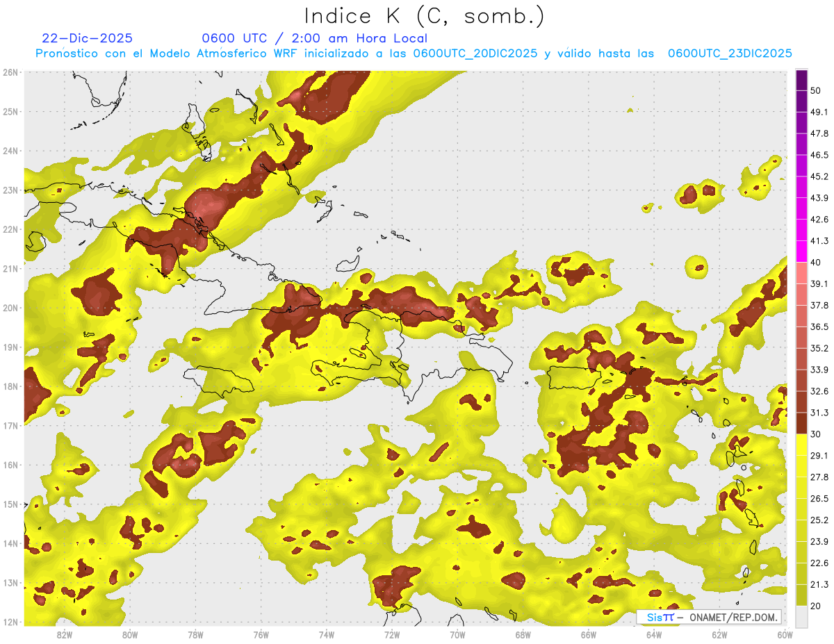Click the '62W' longitude label
Image resolution: width=834 pixels, height=644 pixels.
tap(720, 634)
